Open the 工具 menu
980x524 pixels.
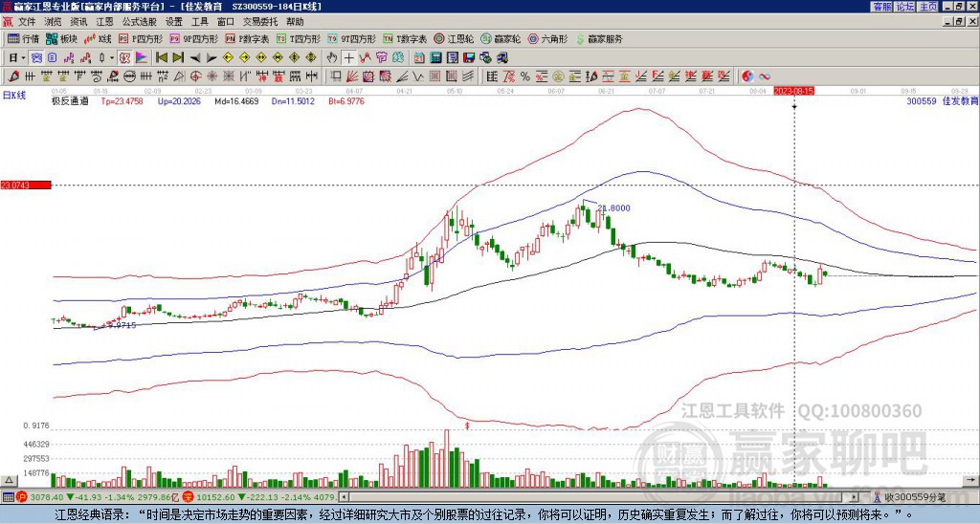click(200, 22)
